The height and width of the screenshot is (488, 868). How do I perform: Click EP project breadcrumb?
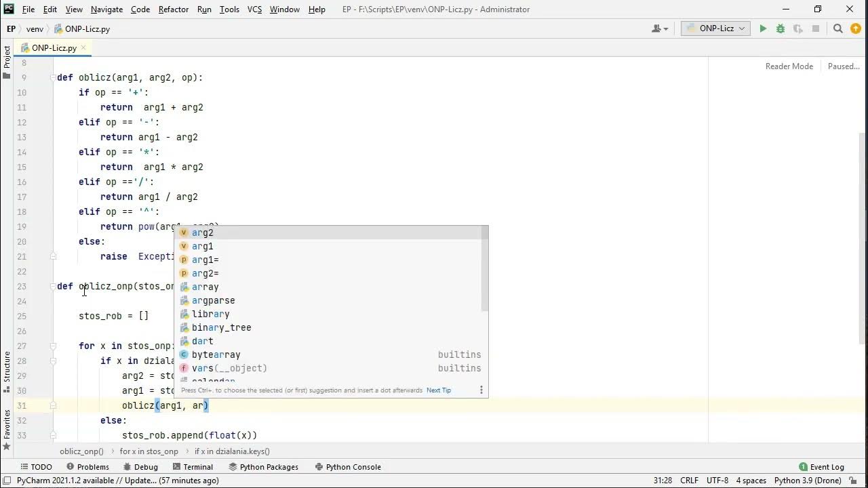tap(11, 29)
